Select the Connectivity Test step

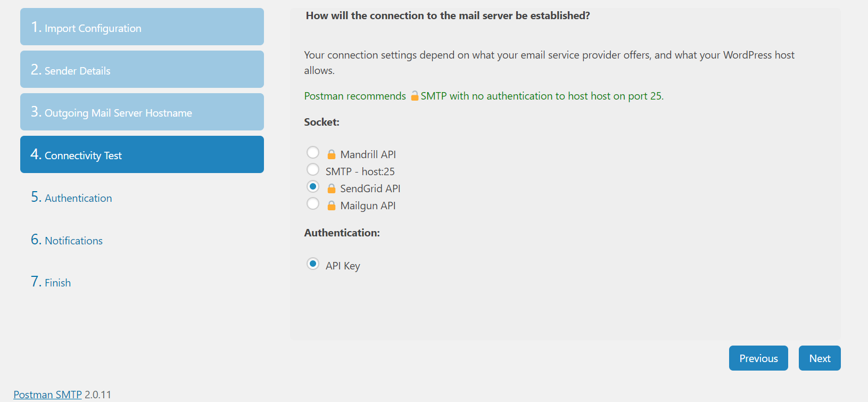pyautogui.click(x=142, y=155)
